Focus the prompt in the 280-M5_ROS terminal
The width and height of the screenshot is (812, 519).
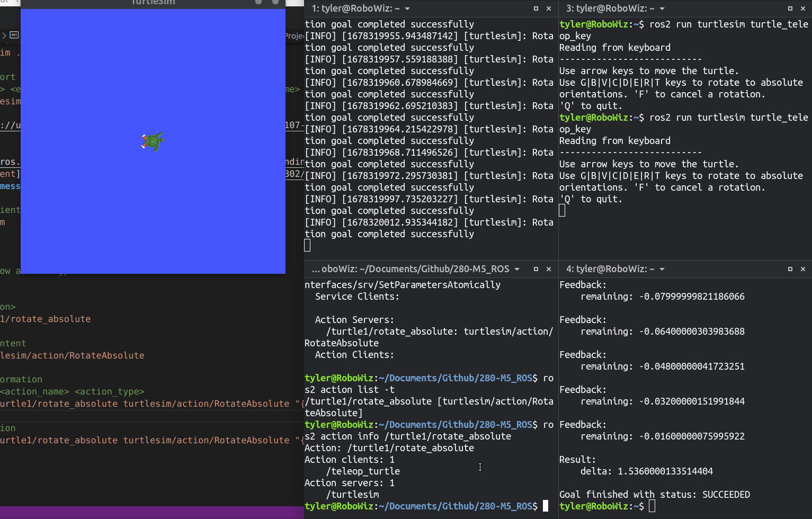546,506
